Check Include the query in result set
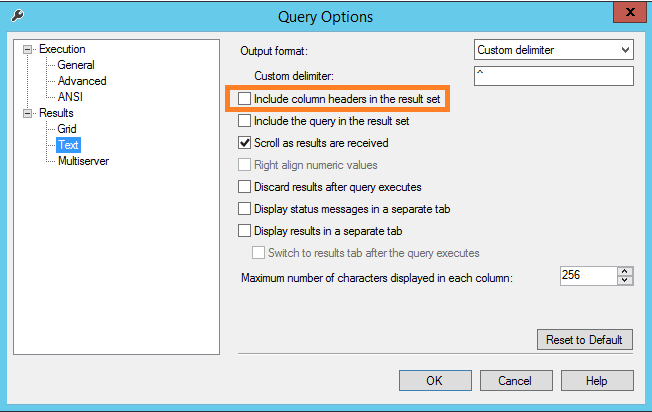 (245, 121)
